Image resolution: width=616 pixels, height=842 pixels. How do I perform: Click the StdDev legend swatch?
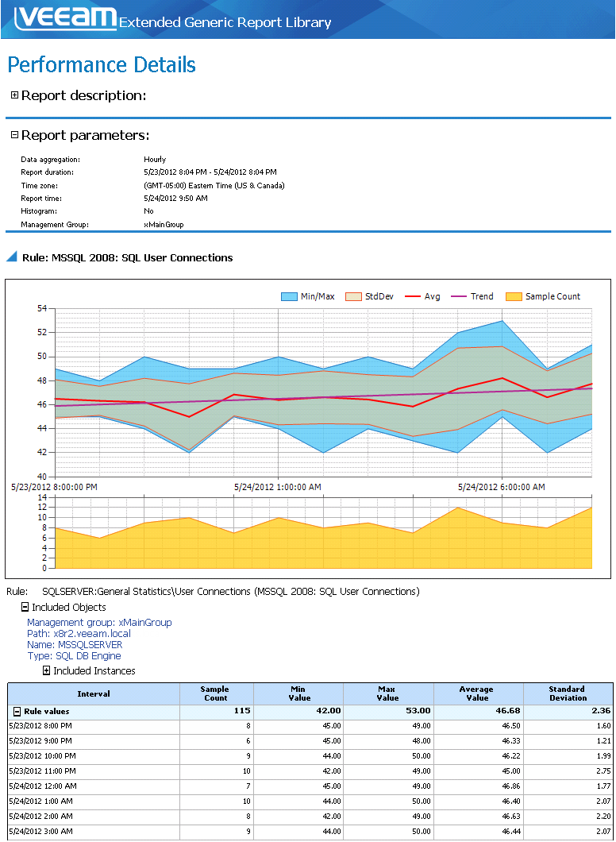353,296
